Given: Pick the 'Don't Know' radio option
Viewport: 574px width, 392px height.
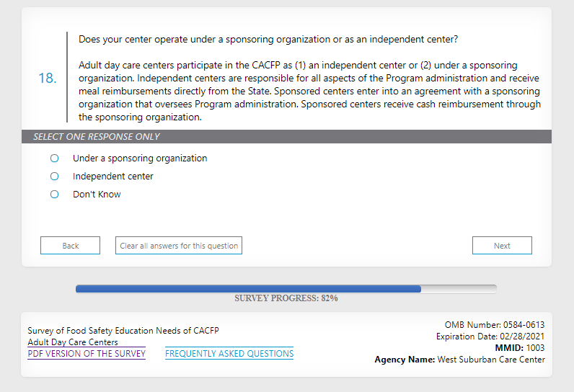Looking at the screenshot, I should [54, 195].
